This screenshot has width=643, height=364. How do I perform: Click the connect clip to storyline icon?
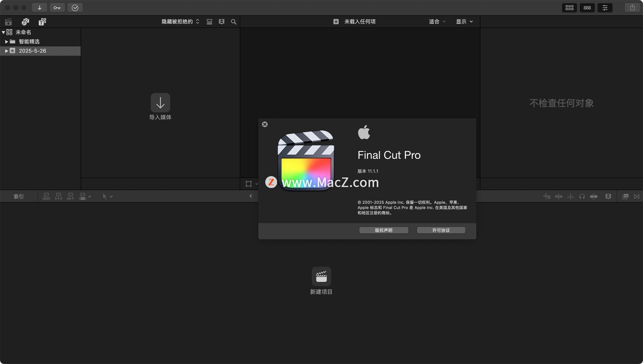[47, 197]
